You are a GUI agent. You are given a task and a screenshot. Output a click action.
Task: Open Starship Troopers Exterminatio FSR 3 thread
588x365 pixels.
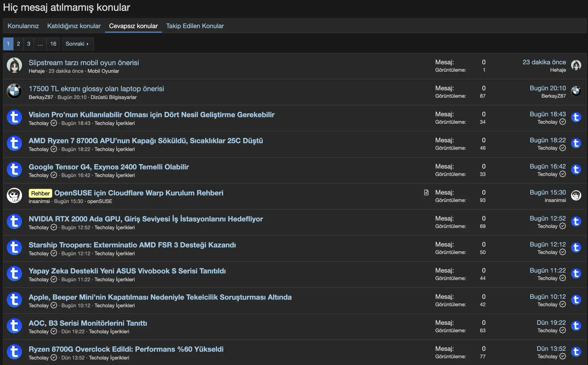tap(132, 245)
